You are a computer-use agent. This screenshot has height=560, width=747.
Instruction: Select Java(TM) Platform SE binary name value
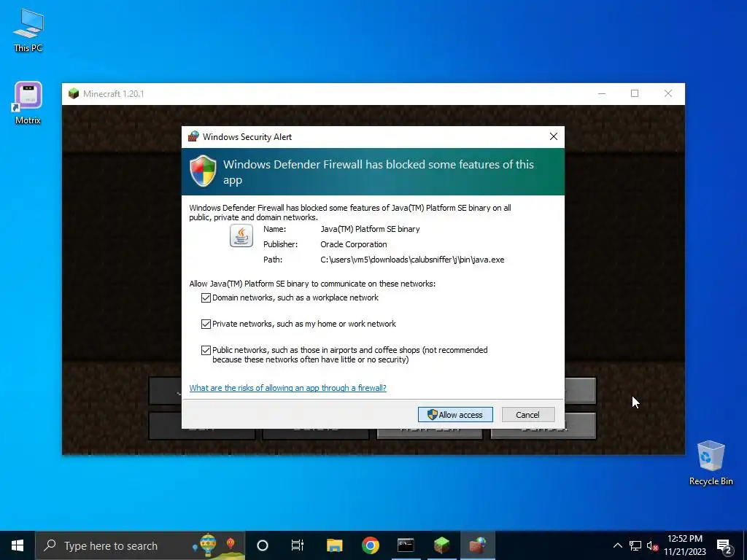click(370, 230)
